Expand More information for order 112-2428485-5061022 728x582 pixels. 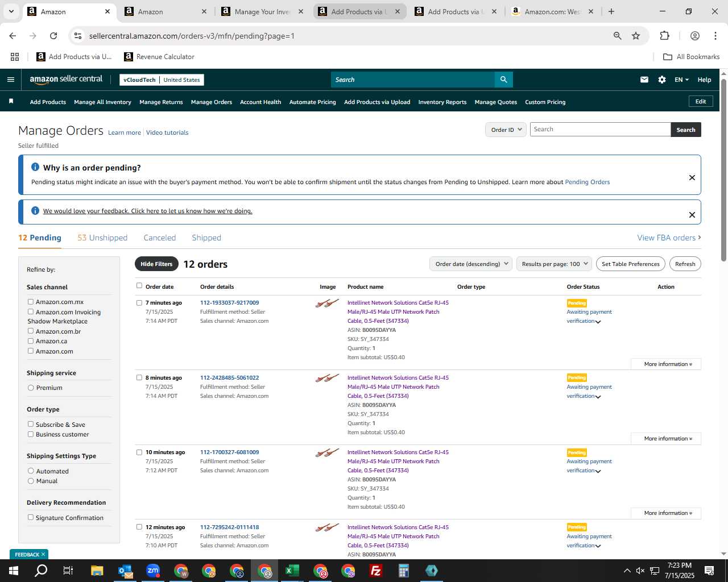click(666, 438)
